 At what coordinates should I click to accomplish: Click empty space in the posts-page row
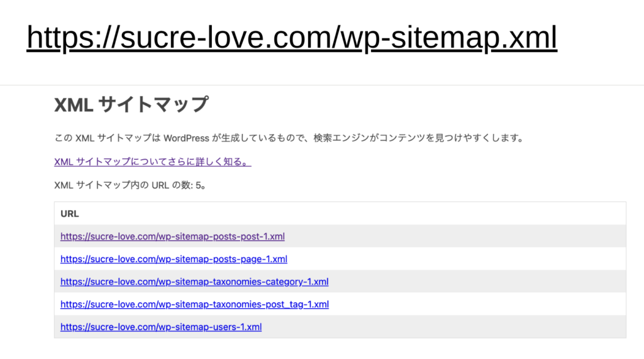point(453,259)
